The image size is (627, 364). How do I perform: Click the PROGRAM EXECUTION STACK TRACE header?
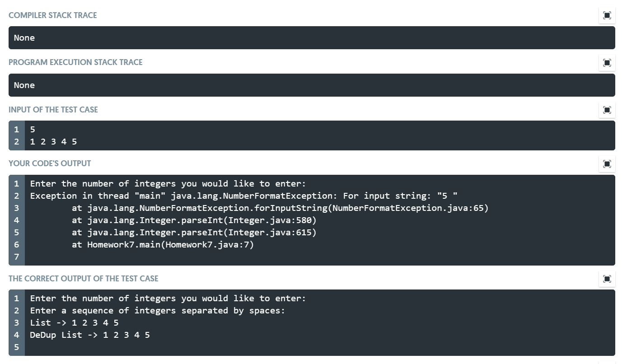click(x=75, y=62)
